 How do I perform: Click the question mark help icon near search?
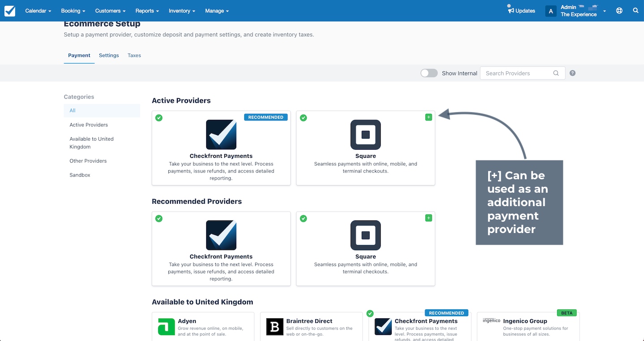572,73
